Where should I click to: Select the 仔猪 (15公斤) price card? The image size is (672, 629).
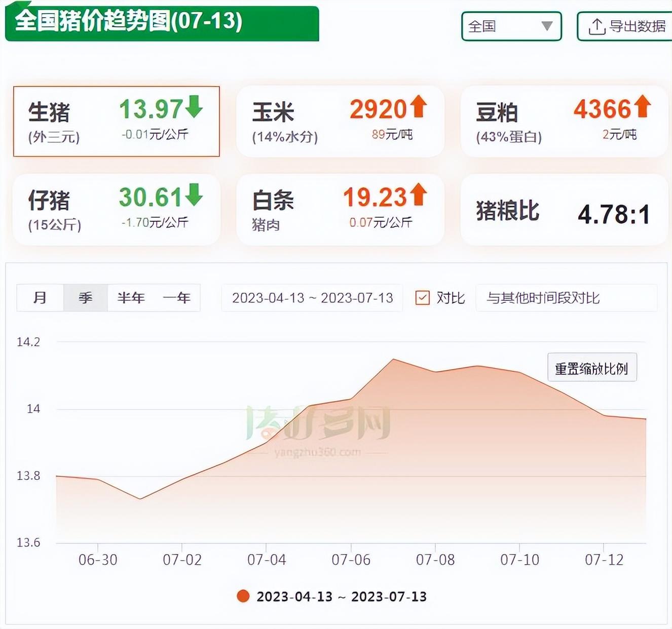click(117, 210)
